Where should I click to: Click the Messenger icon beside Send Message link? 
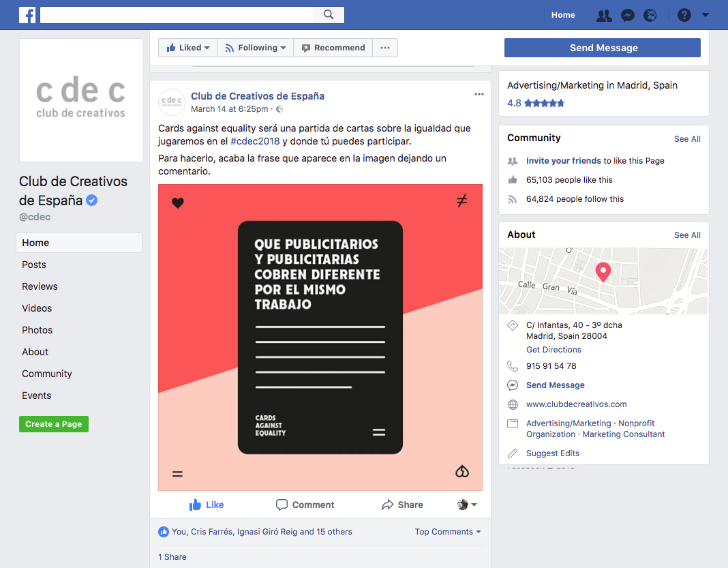click(x=513, y=385)
